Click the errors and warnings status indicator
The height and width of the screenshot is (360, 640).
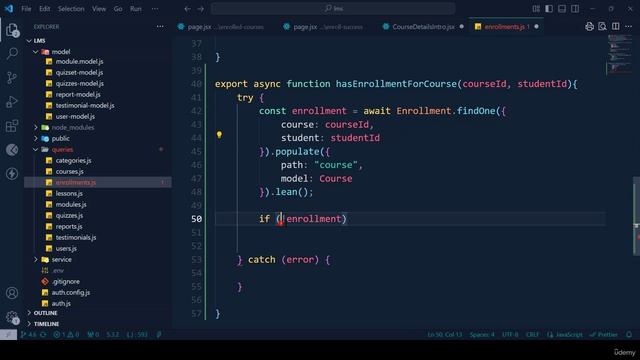point(66,335)
